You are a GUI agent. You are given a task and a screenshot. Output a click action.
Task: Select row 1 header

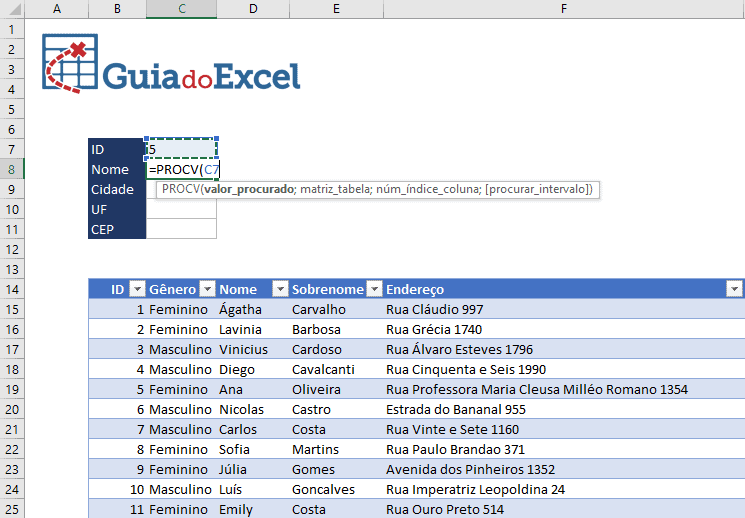click(12, 29)
